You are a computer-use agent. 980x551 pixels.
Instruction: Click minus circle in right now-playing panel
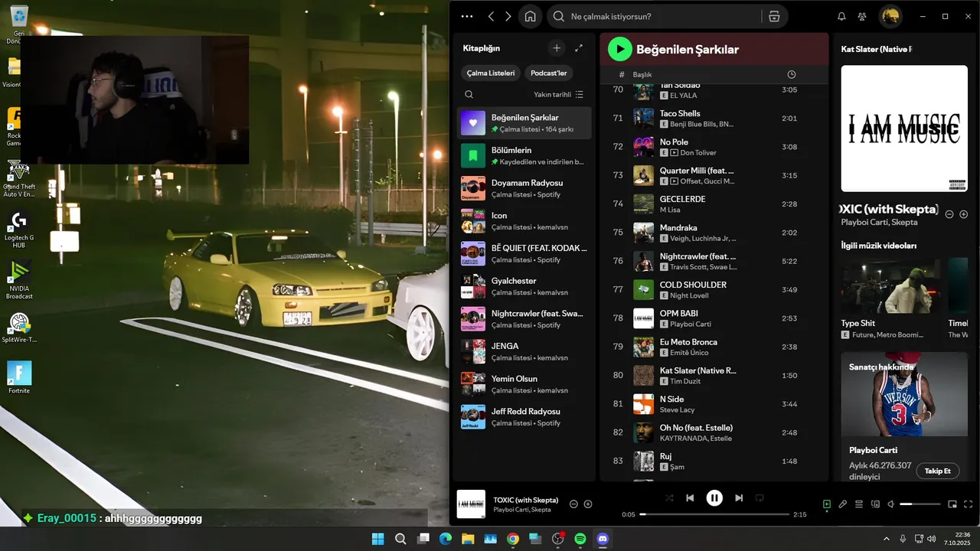pos(949,214)
